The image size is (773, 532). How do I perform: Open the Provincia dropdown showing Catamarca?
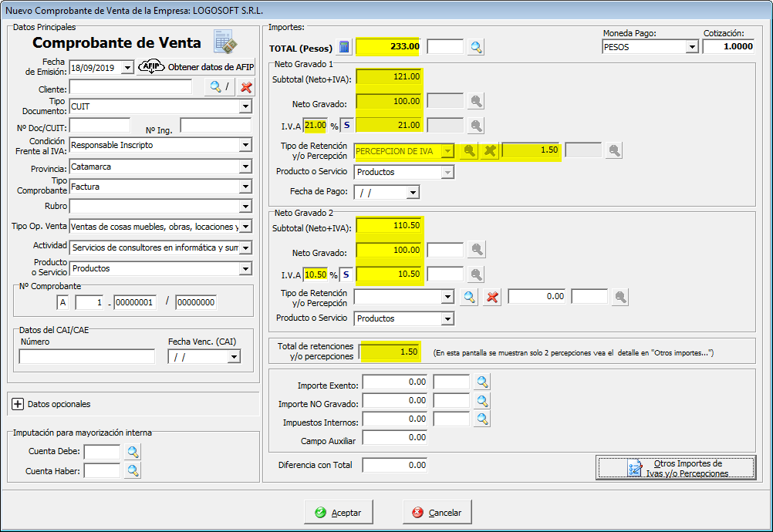click(x=245, y=167)
